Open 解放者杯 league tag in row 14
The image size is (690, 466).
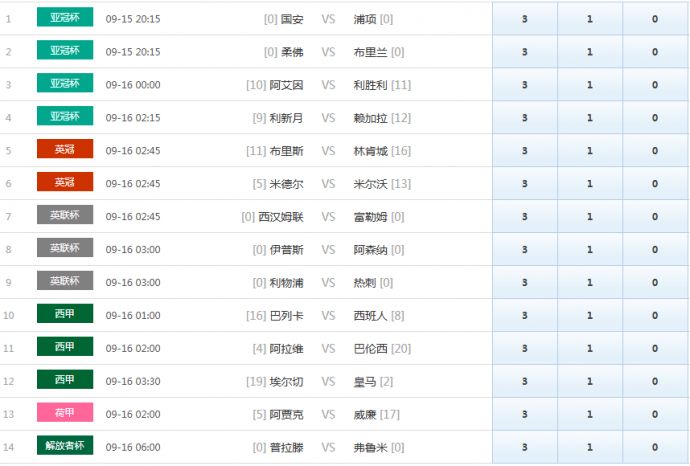click(x=65, y=445)
